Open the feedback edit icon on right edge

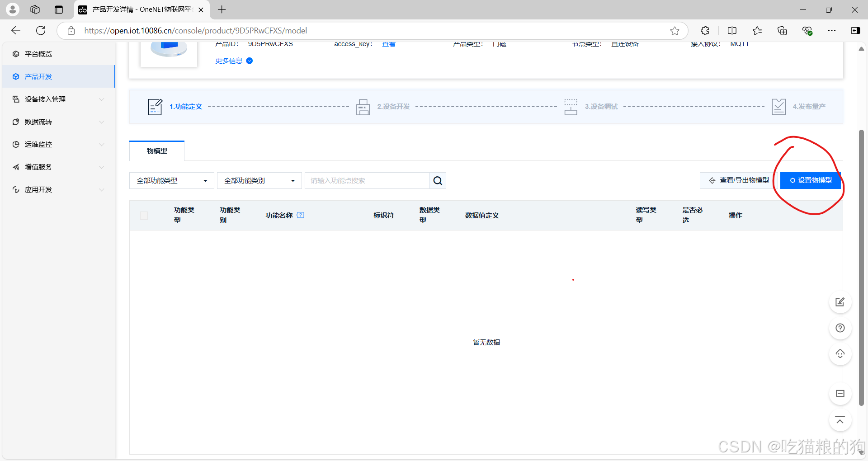pyautogui.click(x=840, y=302)
